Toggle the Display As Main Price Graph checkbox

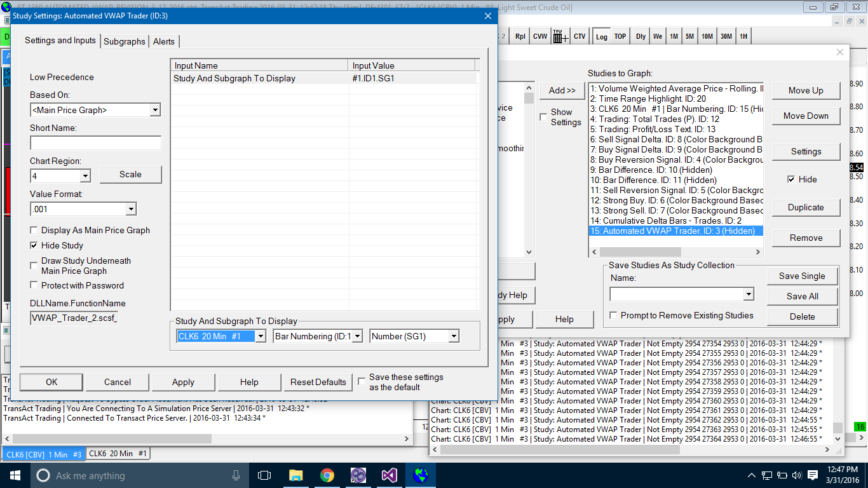click(34, 230)
